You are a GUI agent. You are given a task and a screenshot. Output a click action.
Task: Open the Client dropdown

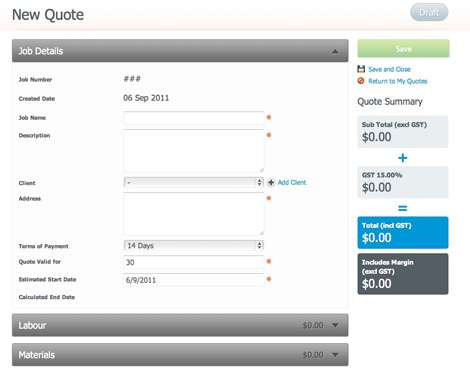click(x=193, y=182)
